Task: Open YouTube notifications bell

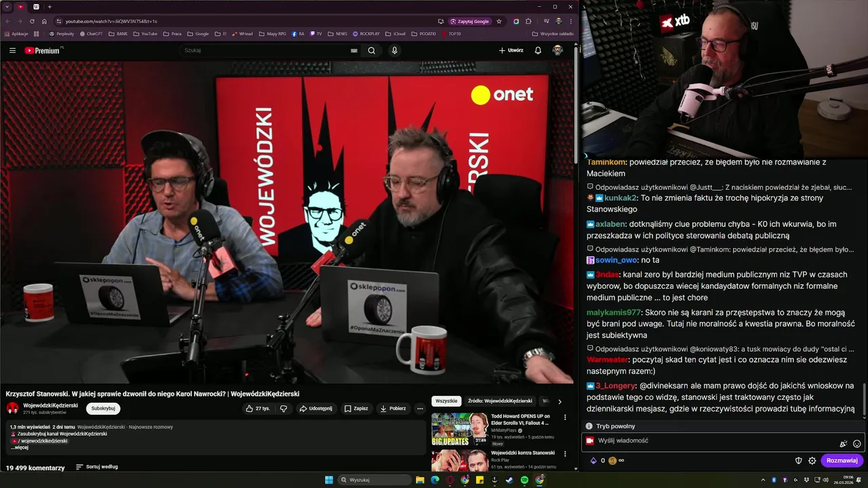Action: [538, 50]
